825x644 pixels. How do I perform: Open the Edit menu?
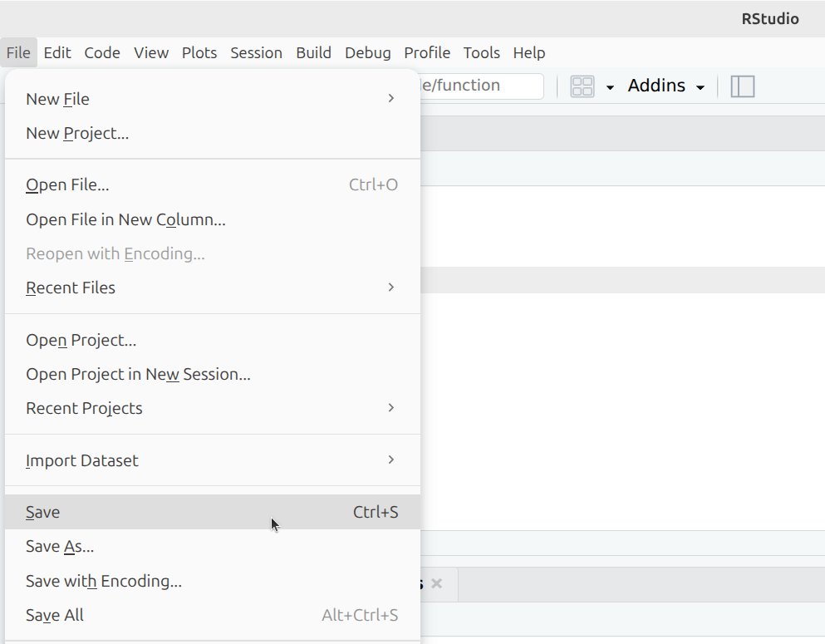pos(57,52)
